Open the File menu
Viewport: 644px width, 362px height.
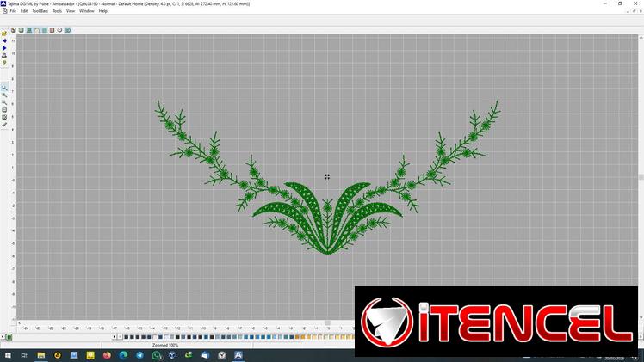[x=13, y=11]
